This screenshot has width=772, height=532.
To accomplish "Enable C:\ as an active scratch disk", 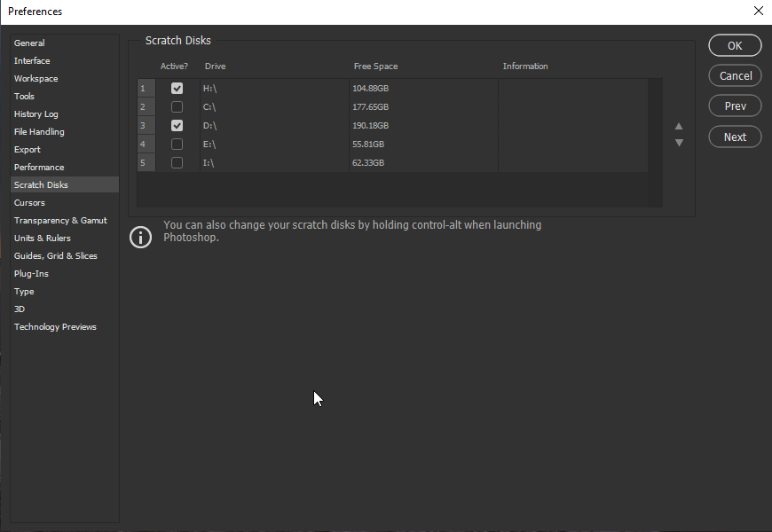I will [x=177, y=106].
